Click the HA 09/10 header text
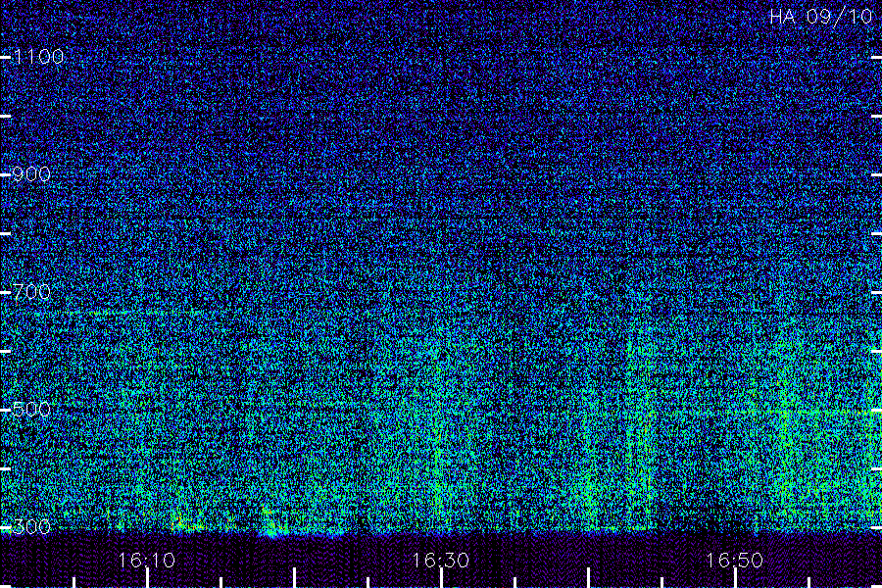The height and width of the screenshot is (588, 882). click(820, 17)
